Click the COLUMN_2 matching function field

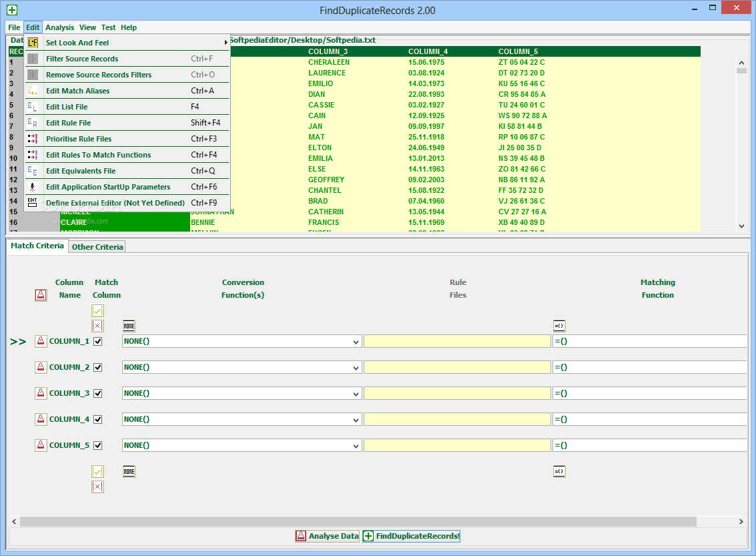pos(649,368)
